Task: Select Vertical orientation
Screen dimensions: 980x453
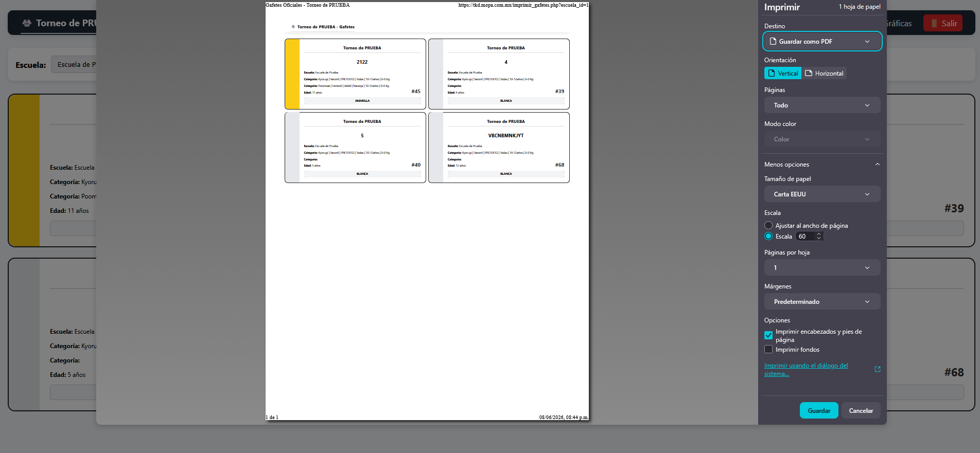Action: coord(782,73)
